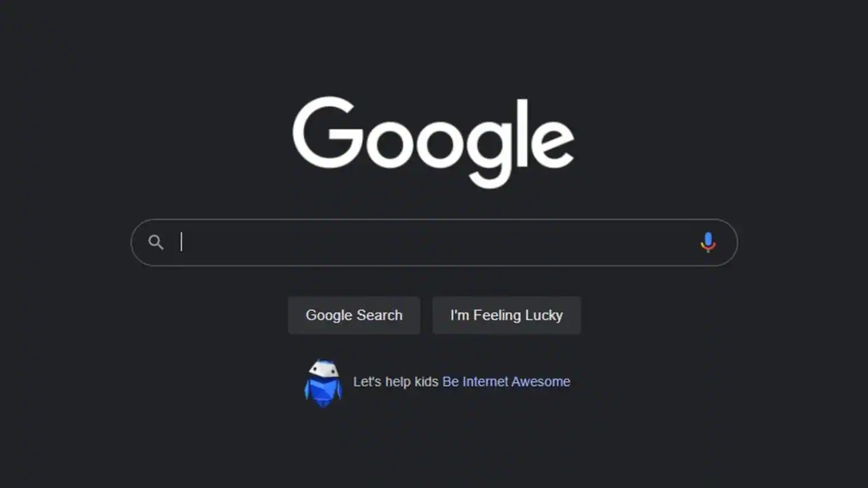Click the Let's help kids promo text
This screenshot has height=488, width=868.
395,381
